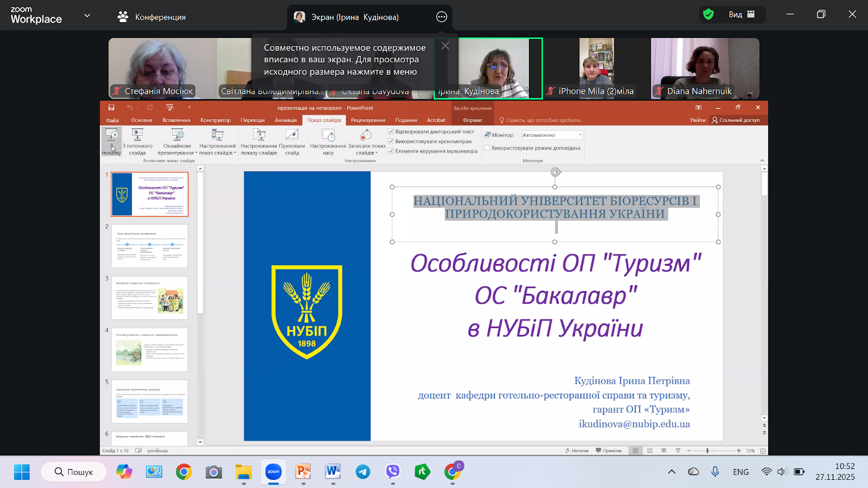Uncheck Відтворювати дикторський текст checkbox
This screenshot has width=868, height=488.
(391, 132)
